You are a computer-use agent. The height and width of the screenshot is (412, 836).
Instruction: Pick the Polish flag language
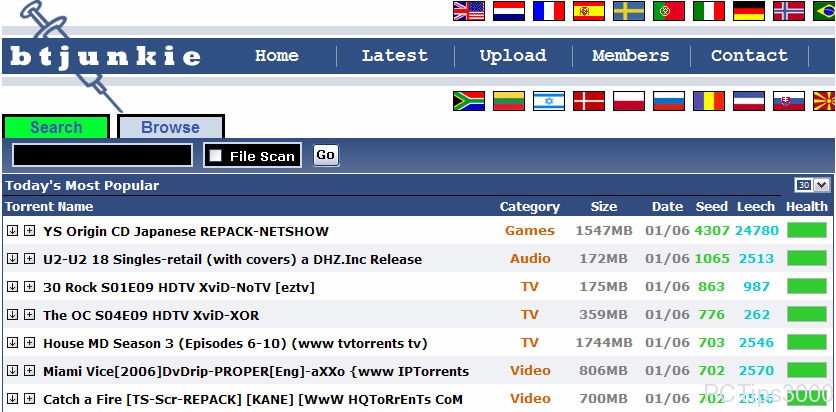coord(629,101)
